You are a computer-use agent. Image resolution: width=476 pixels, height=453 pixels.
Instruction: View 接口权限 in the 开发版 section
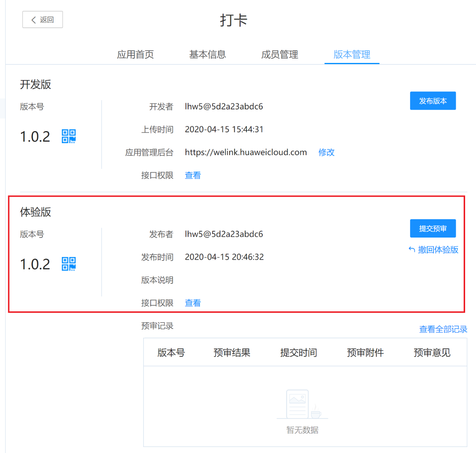(x=193, y=175)
